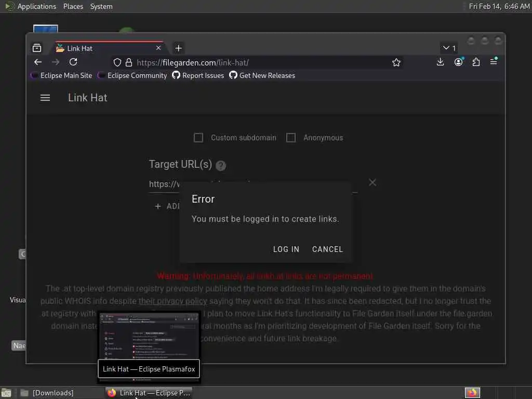
Task: Click the 'You must be logged in' message
Action: (x=265, y=219)
